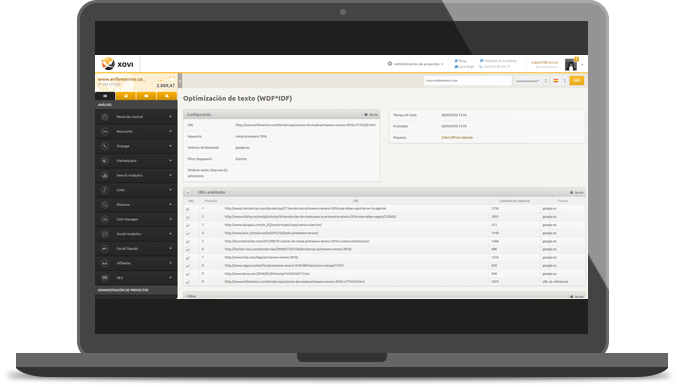Expand the SEA menu arrow
Image resolution: width=678 pixels, height=387 pixels.
[x=170, y=278]
